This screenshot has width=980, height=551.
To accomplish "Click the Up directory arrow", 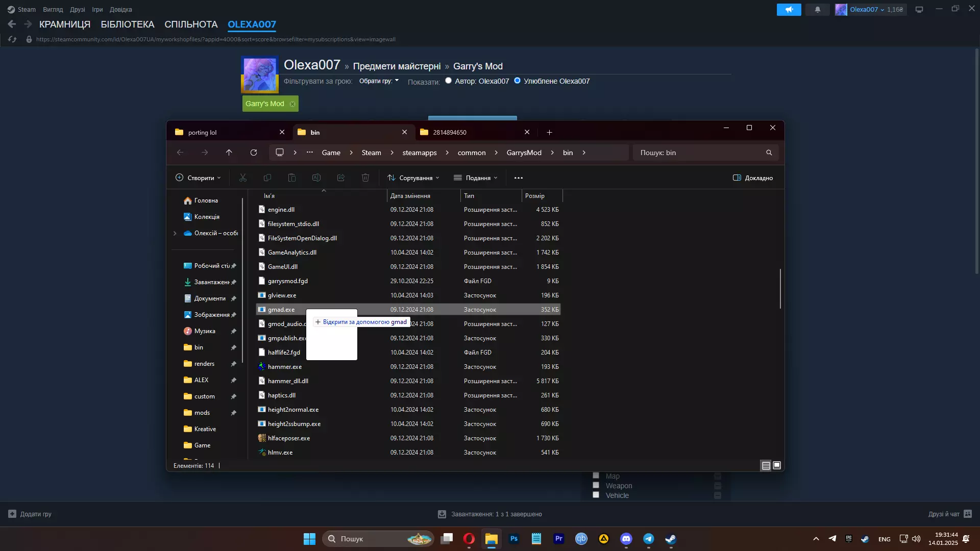I will click(x=229, y=153).
